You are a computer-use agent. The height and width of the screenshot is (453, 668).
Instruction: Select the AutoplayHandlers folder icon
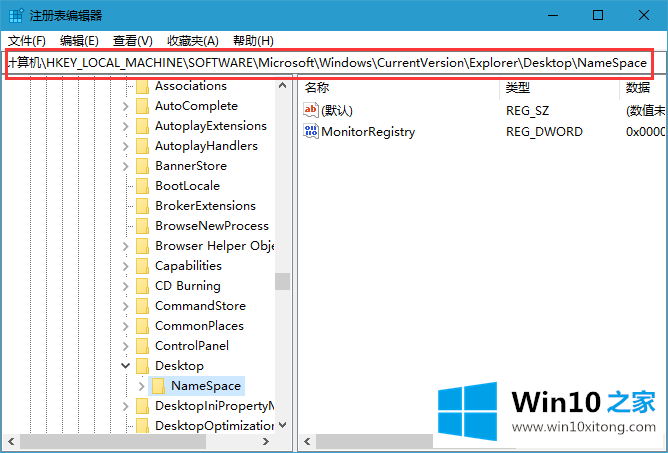(142, 146)
